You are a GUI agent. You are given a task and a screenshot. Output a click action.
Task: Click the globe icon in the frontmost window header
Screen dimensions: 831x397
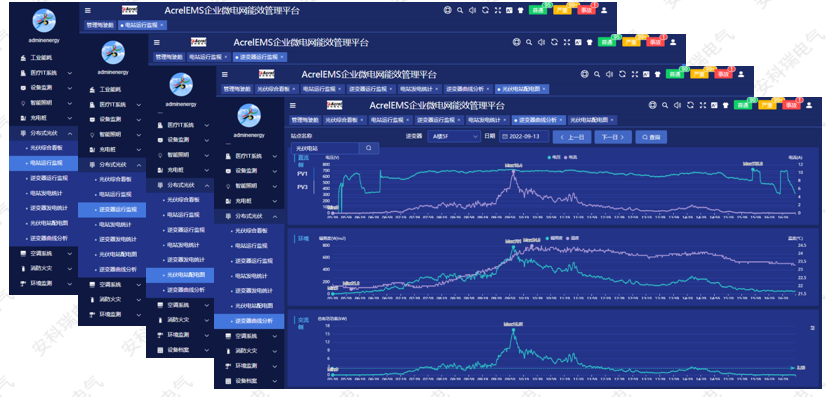[652, 105]
